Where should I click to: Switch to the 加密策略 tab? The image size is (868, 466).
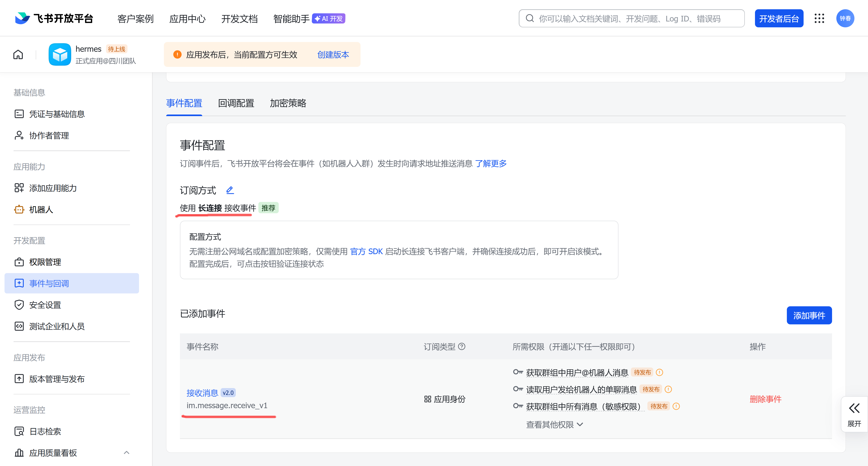[x=288, y=103]
